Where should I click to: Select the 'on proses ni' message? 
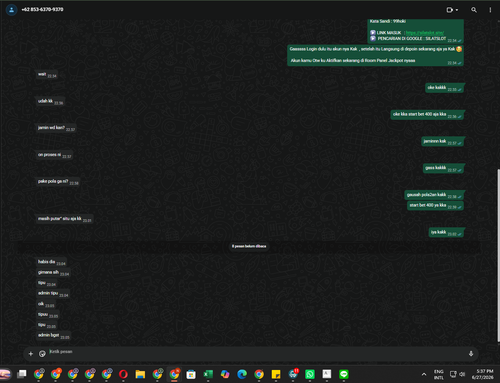pos(54,155)
